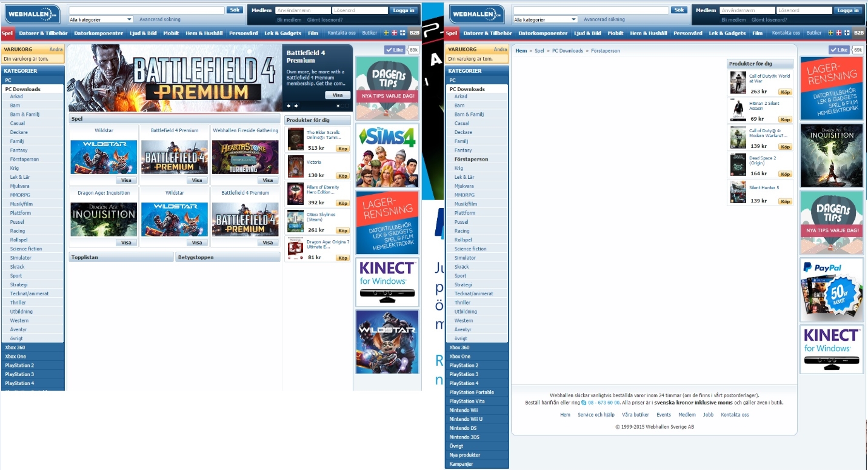
Task: Select the Finnish flag on the right page
Action: click(x=847, y=33)
